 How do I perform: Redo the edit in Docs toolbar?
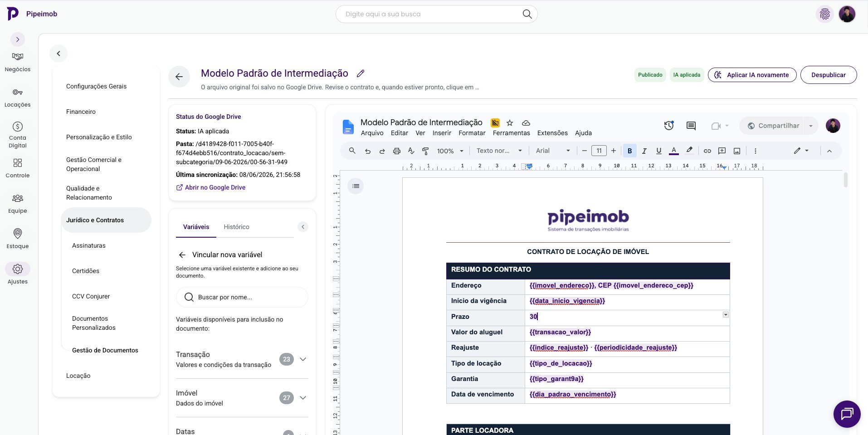point(382,151)
